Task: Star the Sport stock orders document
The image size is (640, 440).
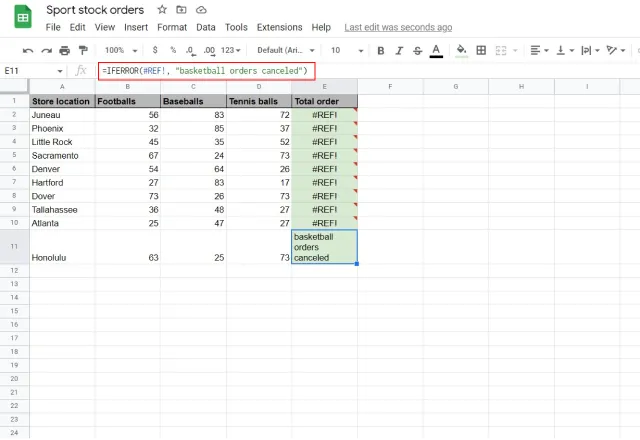Action: [x=162, y=9]
